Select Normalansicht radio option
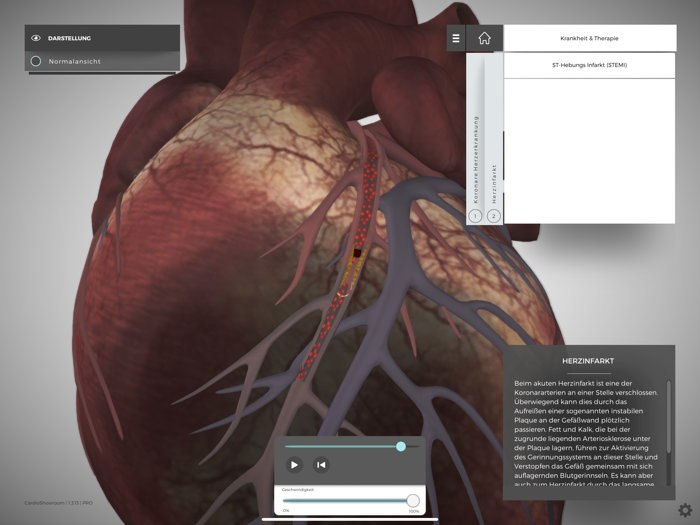Image resolution: width=700 pixels, height=525 pixels. pos(36,61)
